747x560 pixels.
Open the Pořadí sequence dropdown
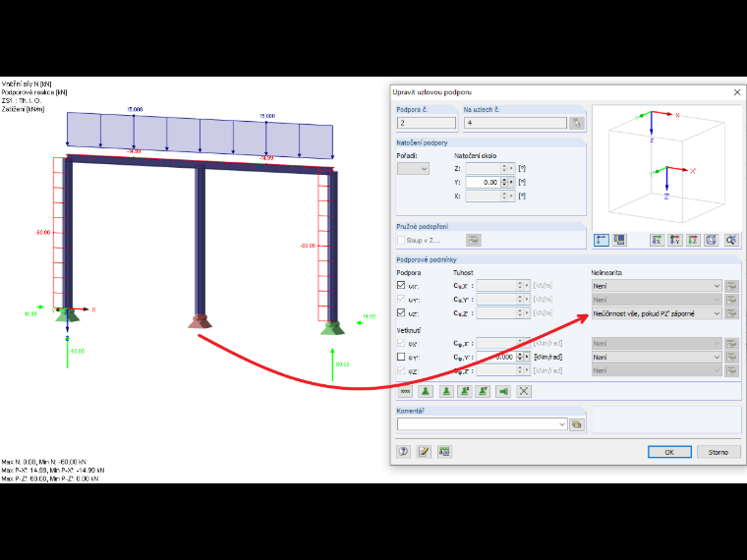pyautogui.click(x=413, y=169)
